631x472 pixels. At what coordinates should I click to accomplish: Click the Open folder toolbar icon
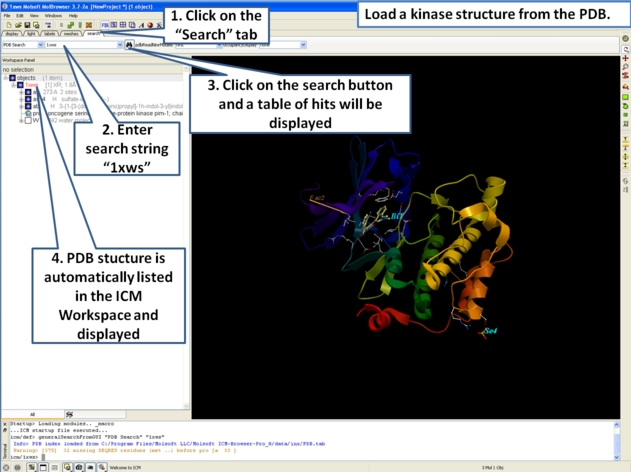pos(15,25)
